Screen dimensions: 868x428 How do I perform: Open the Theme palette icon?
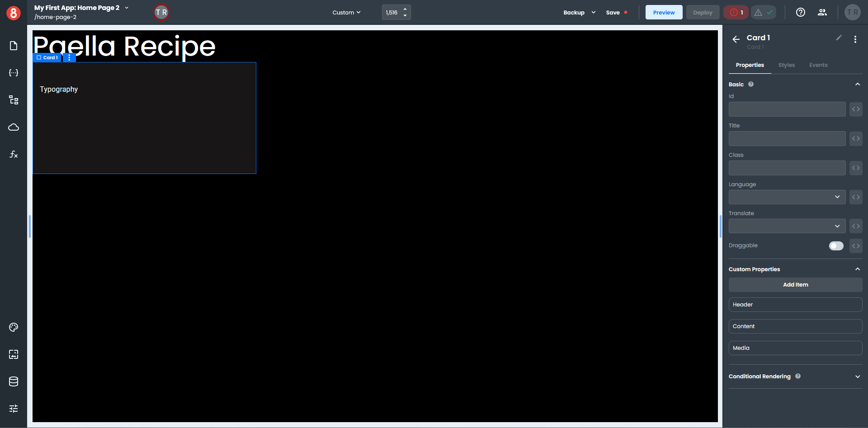[14, 327]
